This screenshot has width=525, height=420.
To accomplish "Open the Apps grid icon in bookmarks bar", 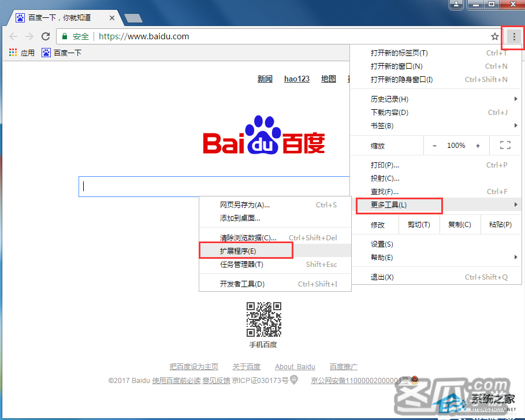I will coord(13,52).
